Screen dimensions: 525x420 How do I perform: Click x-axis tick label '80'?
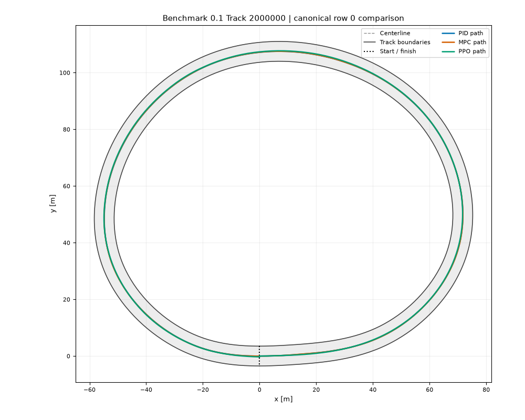486,390
